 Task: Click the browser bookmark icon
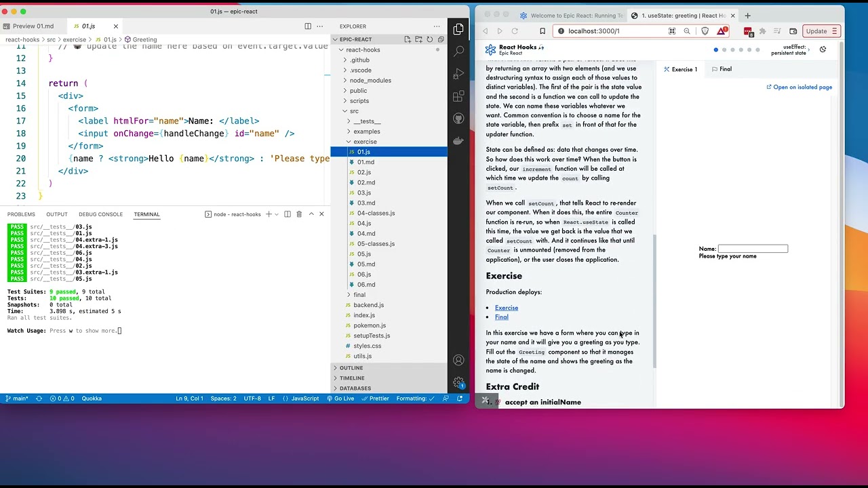[x=542, y=31]
